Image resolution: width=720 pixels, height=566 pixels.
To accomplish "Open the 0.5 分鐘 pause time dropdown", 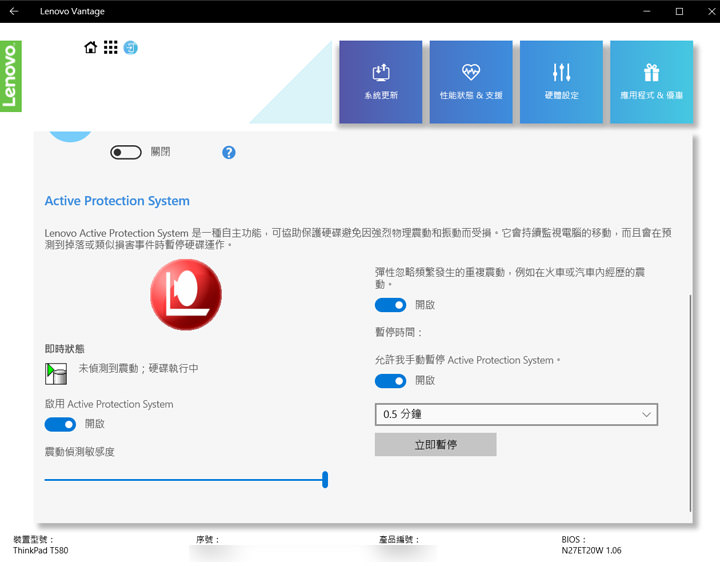I will click(516, 414).
